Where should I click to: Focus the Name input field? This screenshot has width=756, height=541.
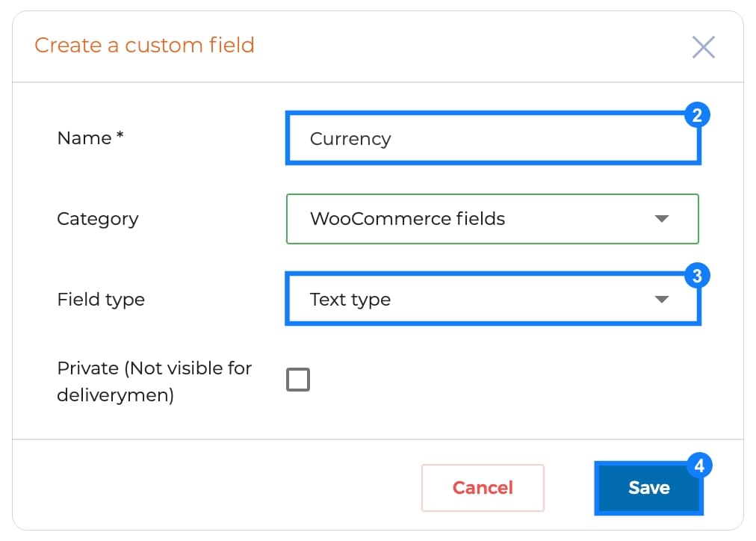coord(492,139)
